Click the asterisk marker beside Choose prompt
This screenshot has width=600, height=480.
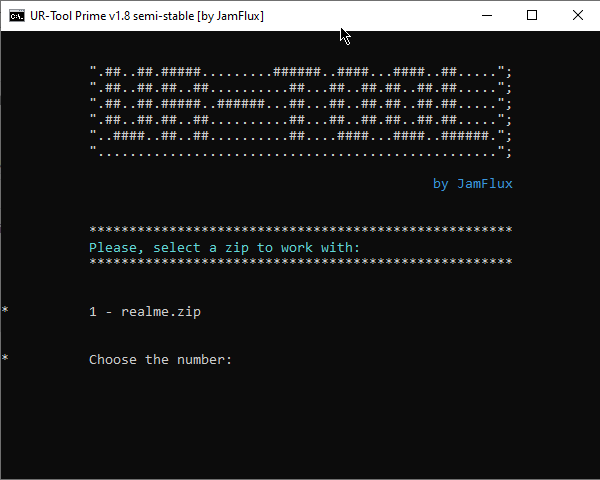pyautogui.click(x=5, y=358)
